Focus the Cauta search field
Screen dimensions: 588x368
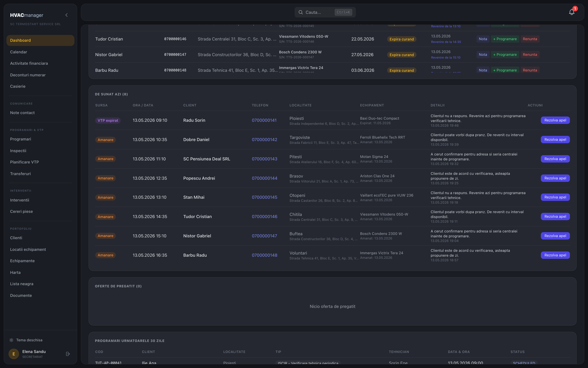tap(325, 12)
